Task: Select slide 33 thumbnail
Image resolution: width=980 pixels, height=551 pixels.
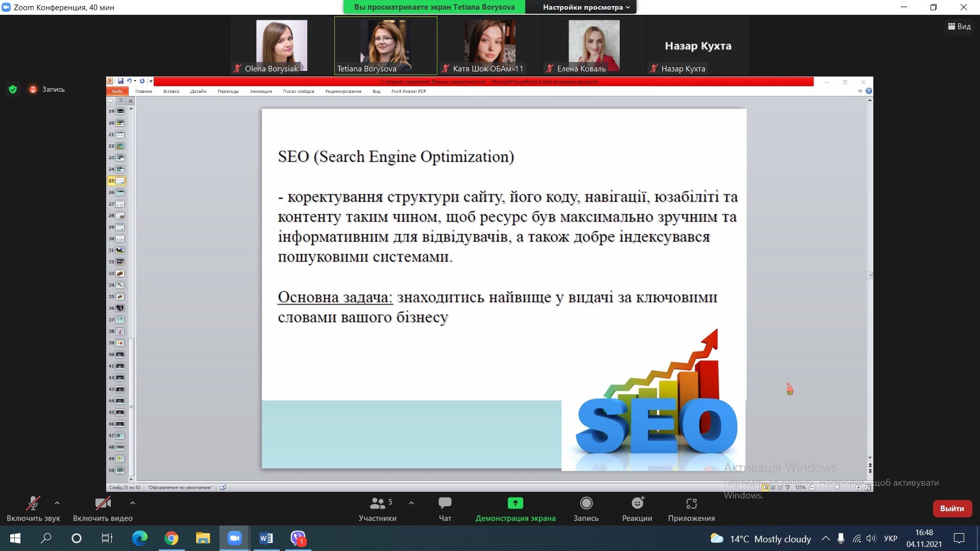Action: pyautogui.click(x=120, y=273)
